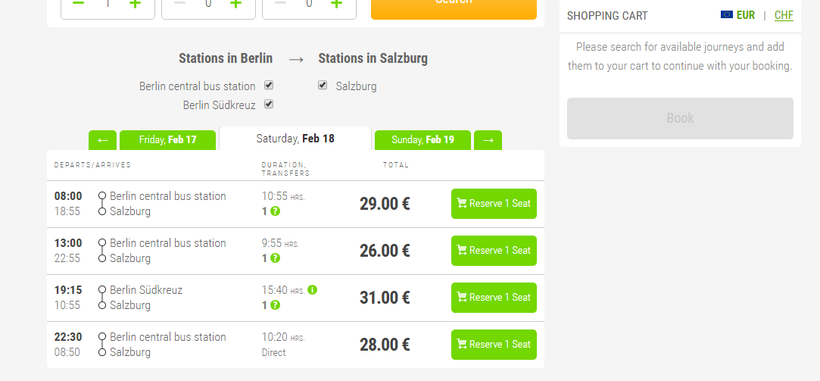
Task: Toggle the Salzburg station checkbox
Action: tap(323, 85)
